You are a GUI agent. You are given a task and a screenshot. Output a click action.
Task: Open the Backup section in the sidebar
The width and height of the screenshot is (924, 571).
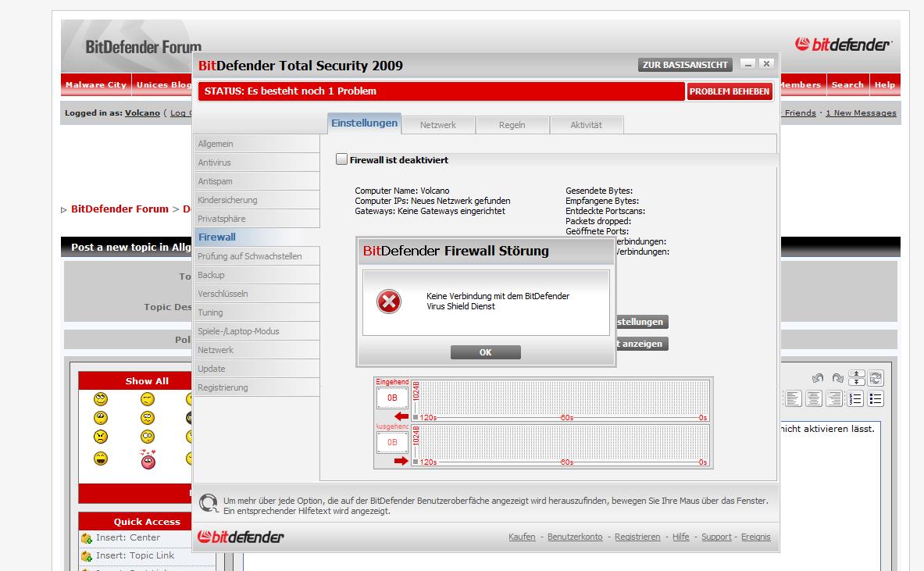click(x=257, y=275)
